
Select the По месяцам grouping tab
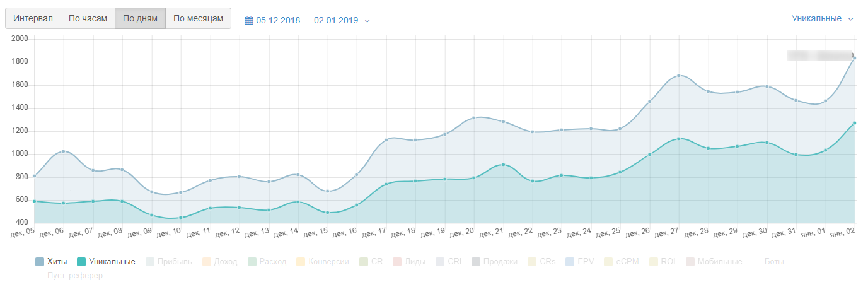click(x=198, y=18)
